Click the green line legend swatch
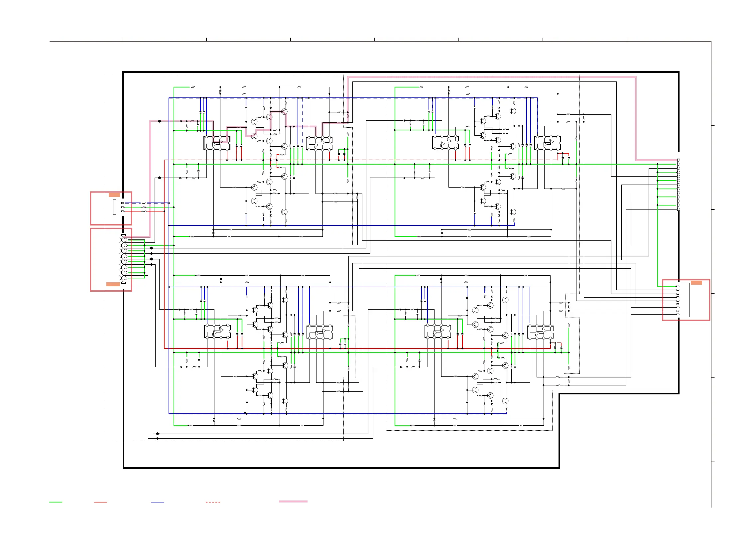The width and height of the screenshot is (754, 560). 56,502
